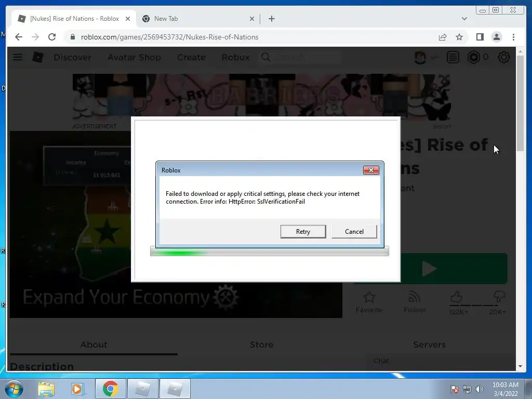Bookmark this page with the star icon

click(x=459, y=37)
